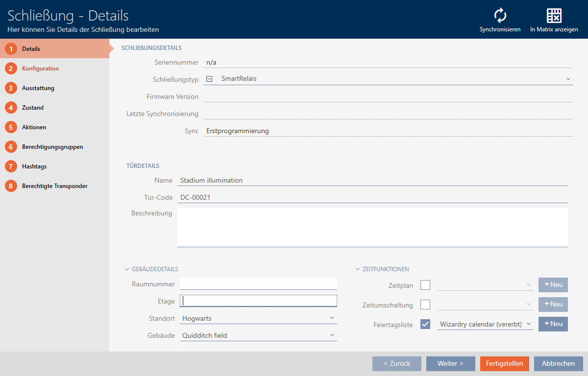Click the SmartRelais collapse icon
588x376 pixels.
(x=209, y=78)
